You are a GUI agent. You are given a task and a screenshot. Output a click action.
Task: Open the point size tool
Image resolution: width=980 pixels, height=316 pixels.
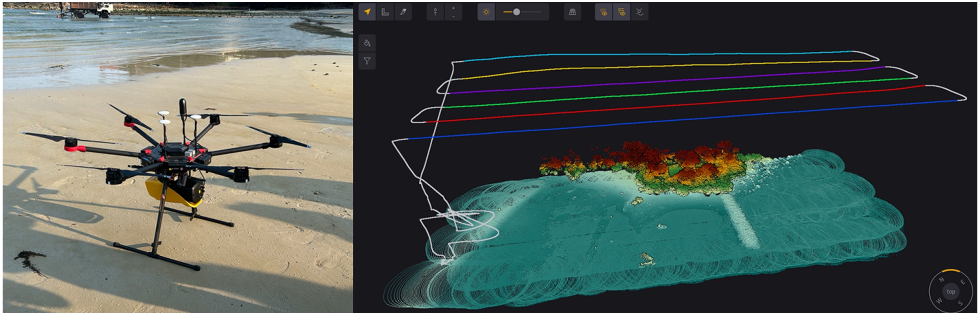[435, 12]
